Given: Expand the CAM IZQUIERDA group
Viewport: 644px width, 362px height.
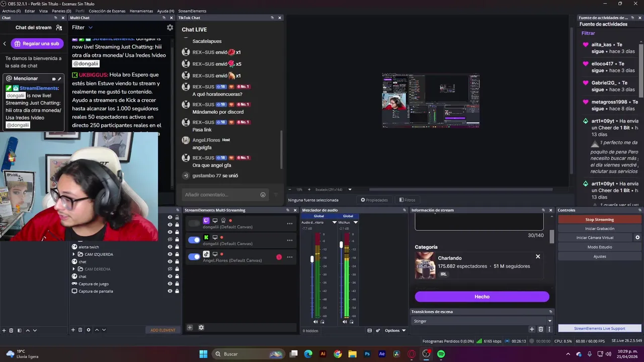Looking at the screenshot, I should click(x=74, y=254).
